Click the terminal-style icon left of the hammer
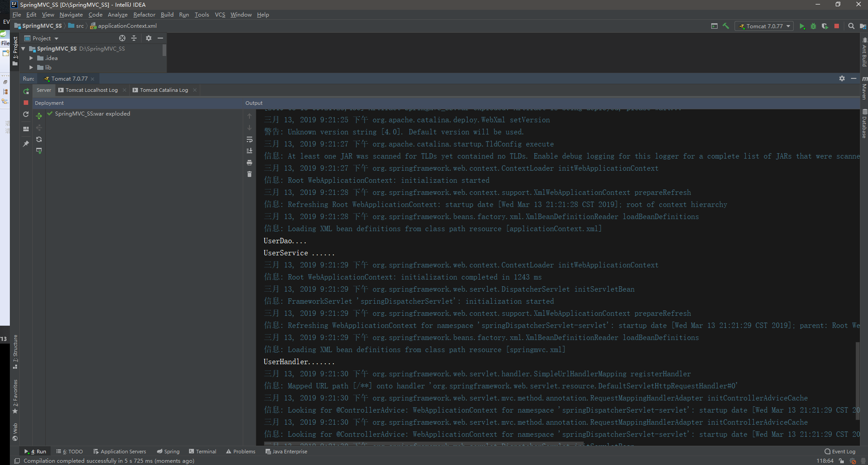868x465 pixels. point(714,26)
